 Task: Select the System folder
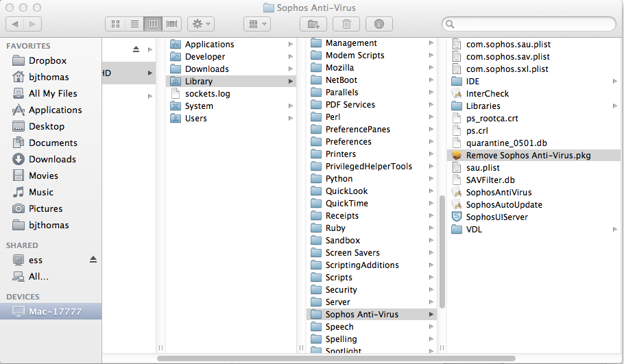coord(231,106)
